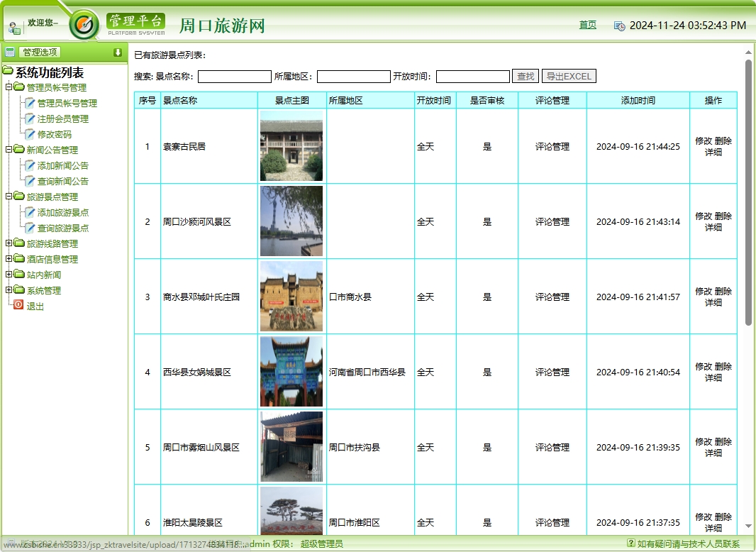
Task: Click the 袁寨古民居 thumbnail image
Action: point(291,145)
